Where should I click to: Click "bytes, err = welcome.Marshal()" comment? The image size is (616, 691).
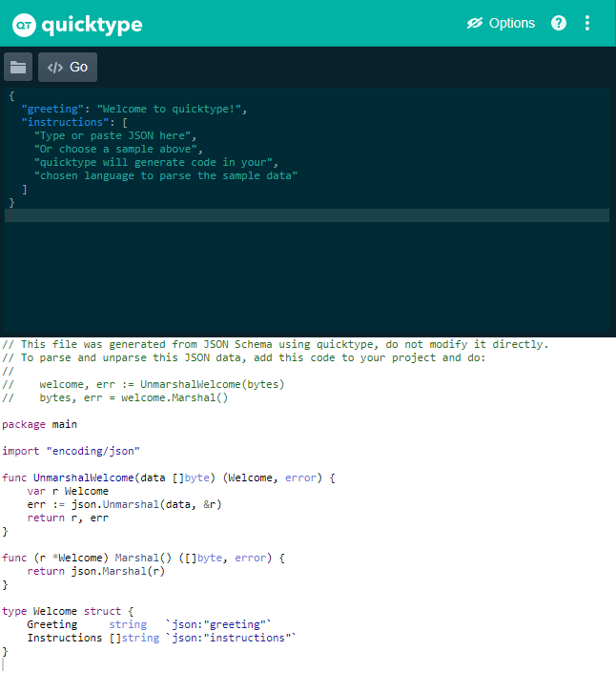pyautogui.click(x=133, y=397)
